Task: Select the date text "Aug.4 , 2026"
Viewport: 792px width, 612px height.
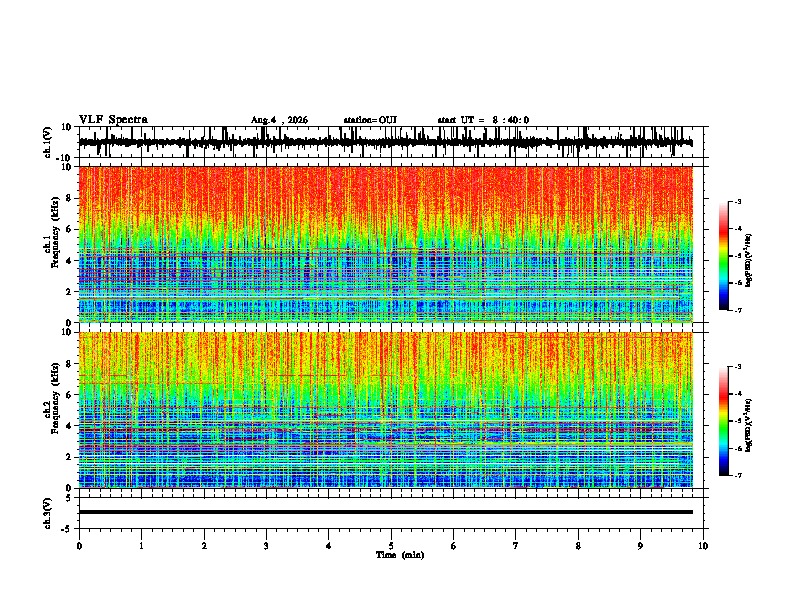Action: tap(279, 120)
